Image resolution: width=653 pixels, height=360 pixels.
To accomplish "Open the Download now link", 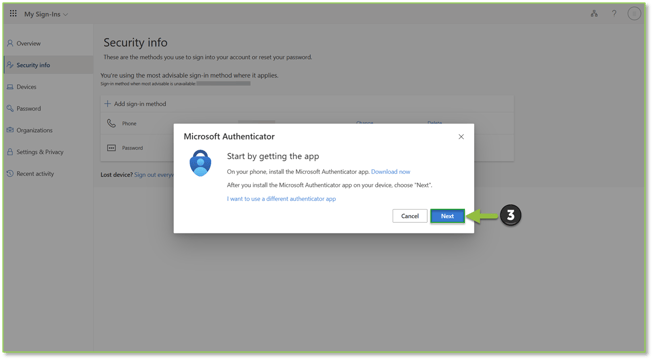I will point(391,172).
